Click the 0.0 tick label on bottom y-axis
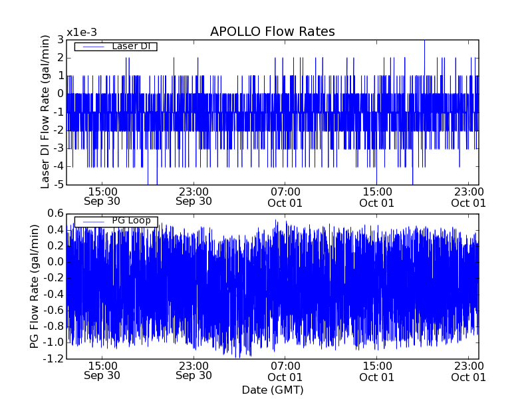Screen dimensions: 532x399 tap(56, 262)
